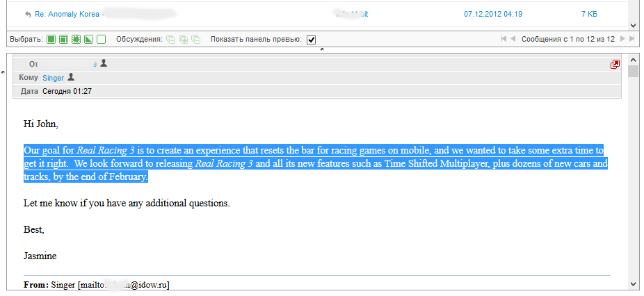Click the Jasmine signature
Image resolution: width=644 pixels, height=296 pixels.
[x=40, y=256]
